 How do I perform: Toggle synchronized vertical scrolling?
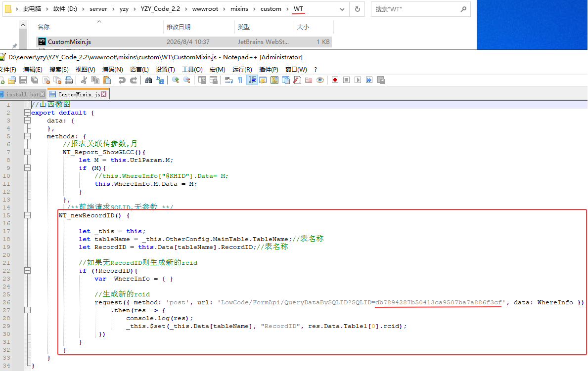pos(202,80)
